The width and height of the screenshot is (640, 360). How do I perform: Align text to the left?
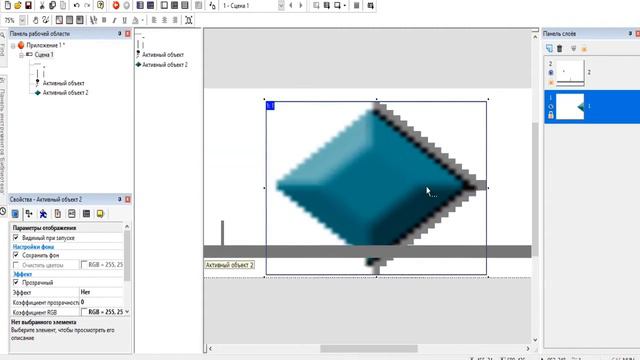coord(154,20)
